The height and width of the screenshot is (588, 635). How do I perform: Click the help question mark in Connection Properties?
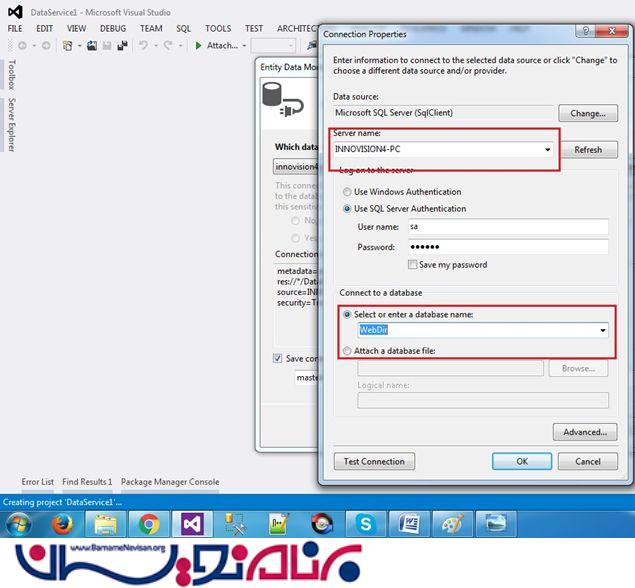pos(585,31)
